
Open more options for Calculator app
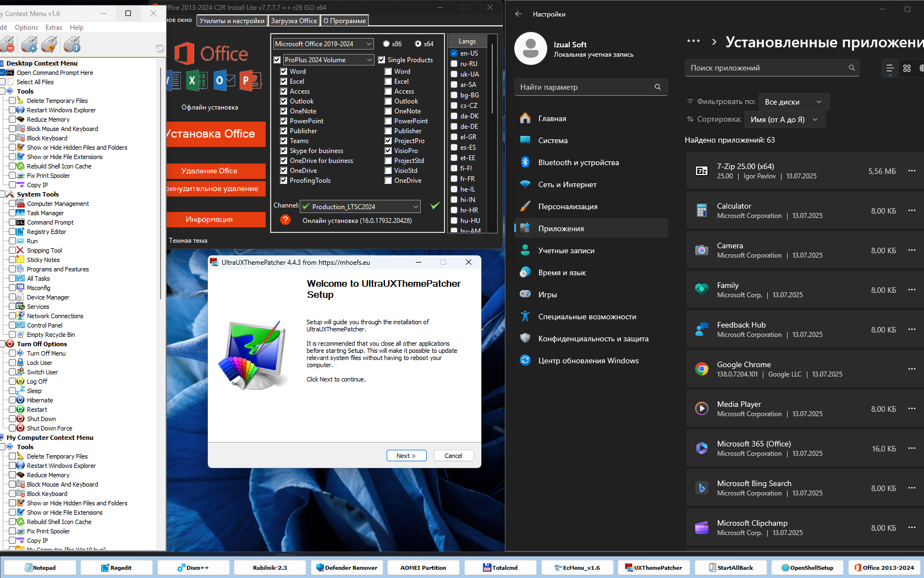[x=912, y=210]
